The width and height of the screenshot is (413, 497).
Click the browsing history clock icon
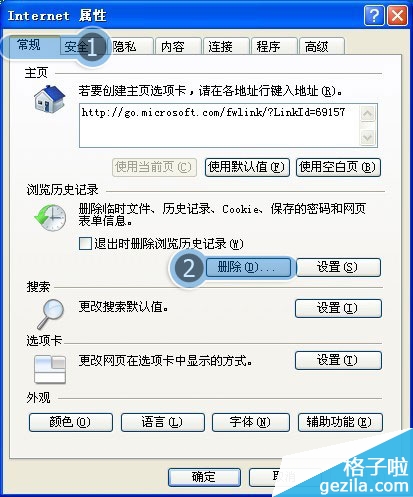pos(50,218)
